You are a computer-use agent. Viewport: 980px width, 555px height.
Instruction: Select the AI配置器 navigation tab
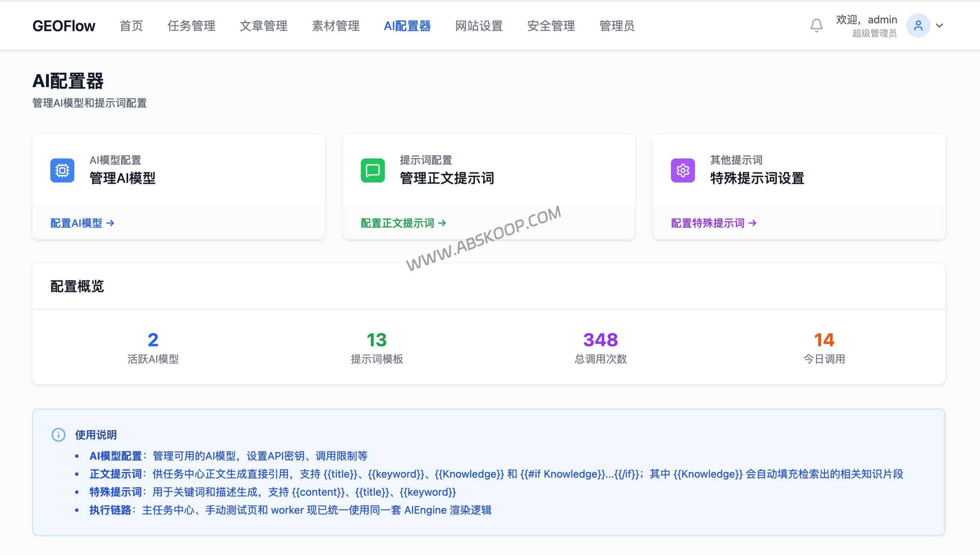[x=408, y=26]
